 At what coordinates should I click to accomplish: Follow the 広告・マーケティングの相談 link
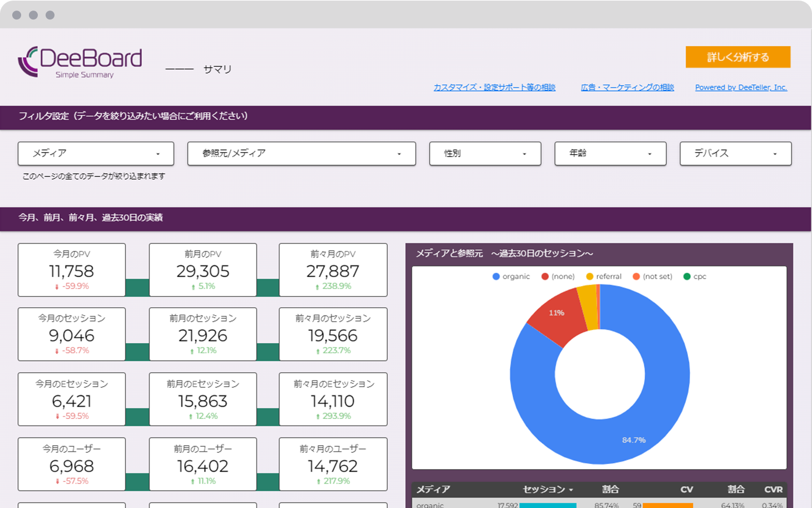point(627,87)
